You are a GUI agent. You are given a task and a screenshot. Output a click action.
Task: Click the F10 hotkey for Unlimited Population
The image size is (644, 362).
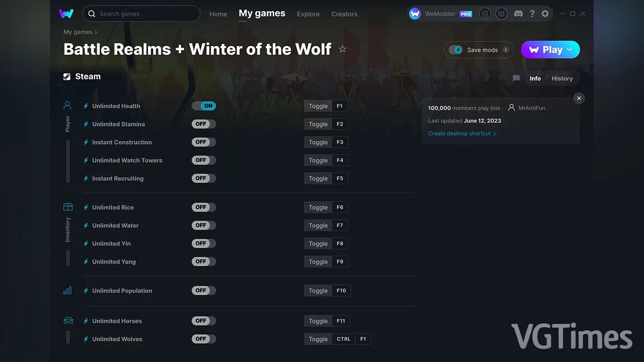[x=341, y=291]
